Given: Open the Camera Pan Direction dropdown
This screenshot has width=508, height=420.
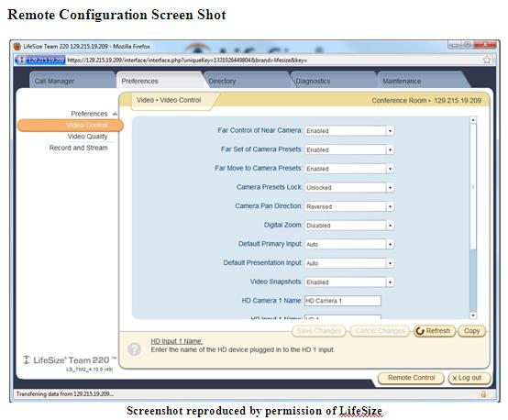Looking at the screenshot, I should [349, 206].
